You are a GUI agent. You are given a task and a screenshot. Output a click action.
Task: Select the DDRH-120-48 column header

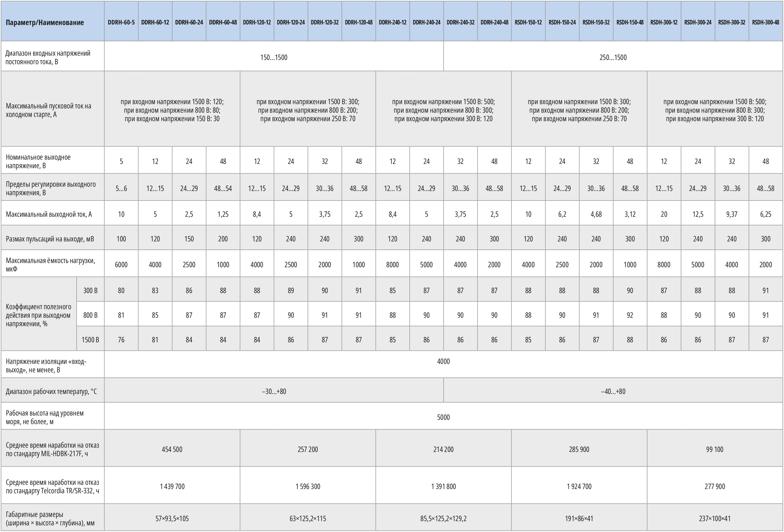pyautogui.click(x=359, y=21)
